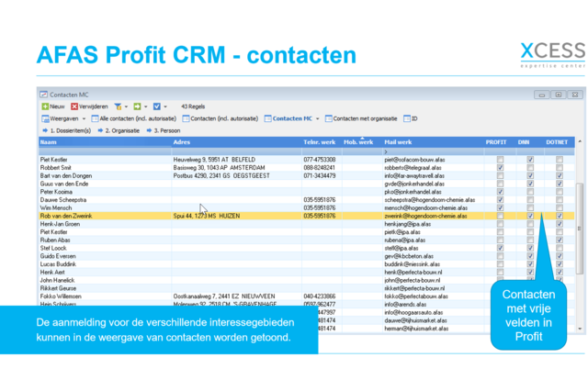
Task: Click the grid scrollbar down arrow
Action: click(580, 329)
